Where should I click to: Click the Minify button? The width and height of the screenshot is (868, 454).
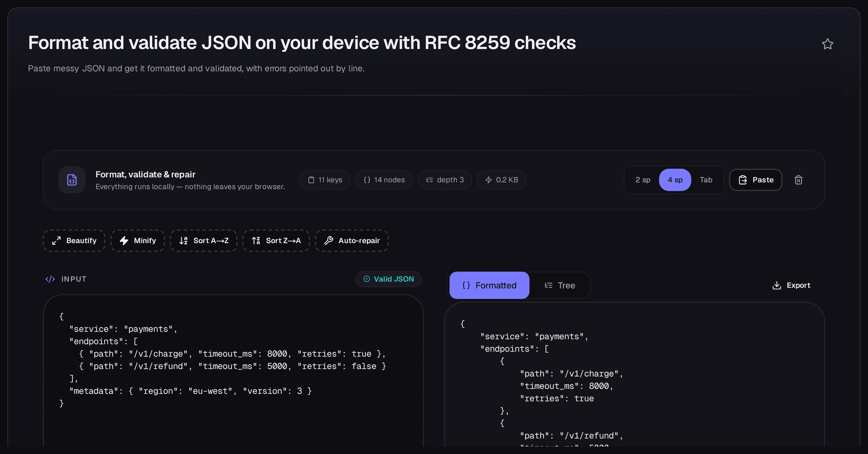pyautogui.click(x=137, y=241)
